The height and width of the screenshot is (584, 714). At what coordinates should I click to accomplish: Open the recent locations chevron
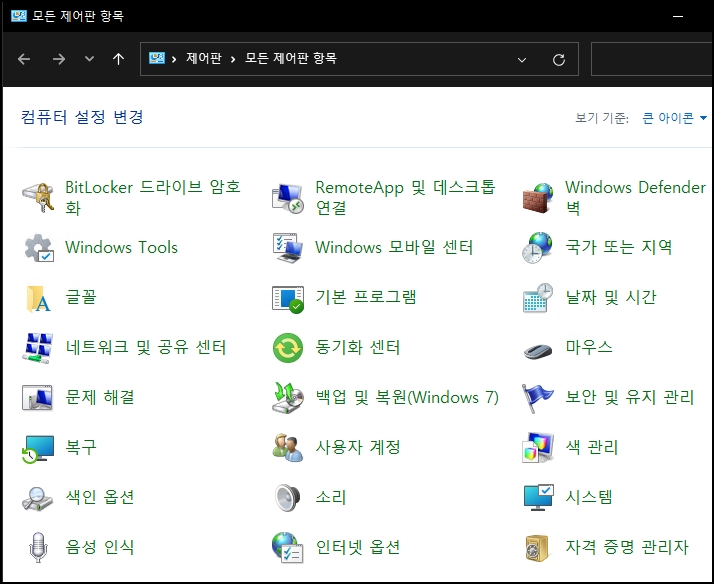[x=90, y=59]
